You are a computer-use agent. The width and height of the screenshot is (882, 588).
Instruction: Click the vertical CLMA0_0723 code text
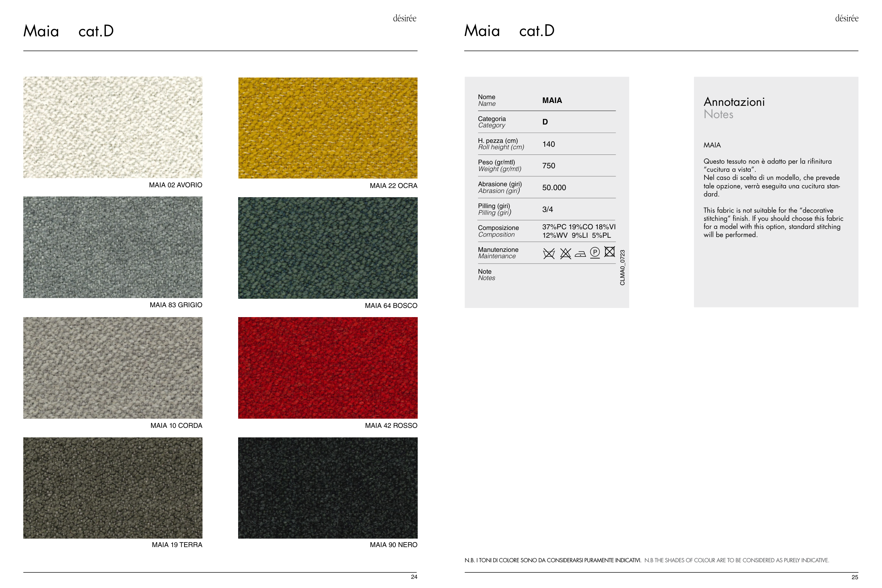622,267
